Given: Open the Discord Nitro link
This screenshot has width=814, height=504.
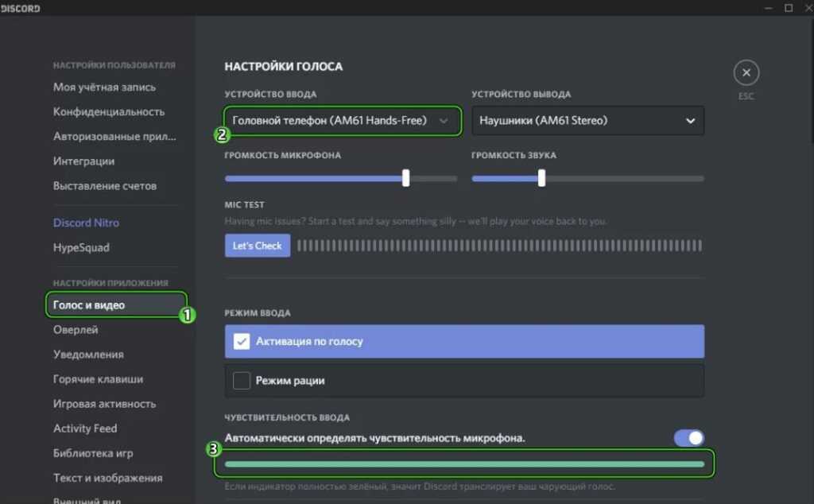Looking at the screenshot, I should pyautogui.click(x=86, y=223).
